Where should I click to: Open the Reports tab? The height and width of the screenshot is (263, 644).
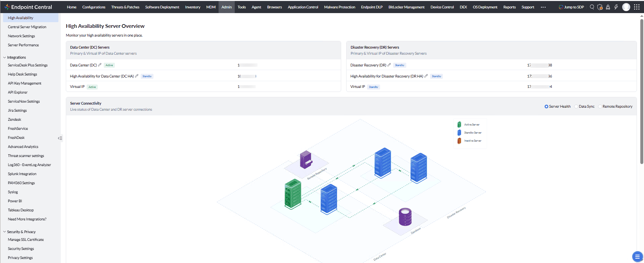coord(509,7)
